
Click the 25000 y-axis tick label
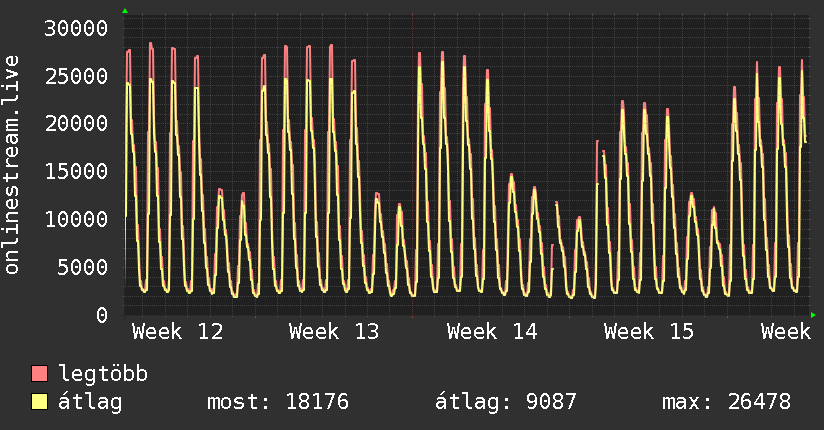[78, 76]
